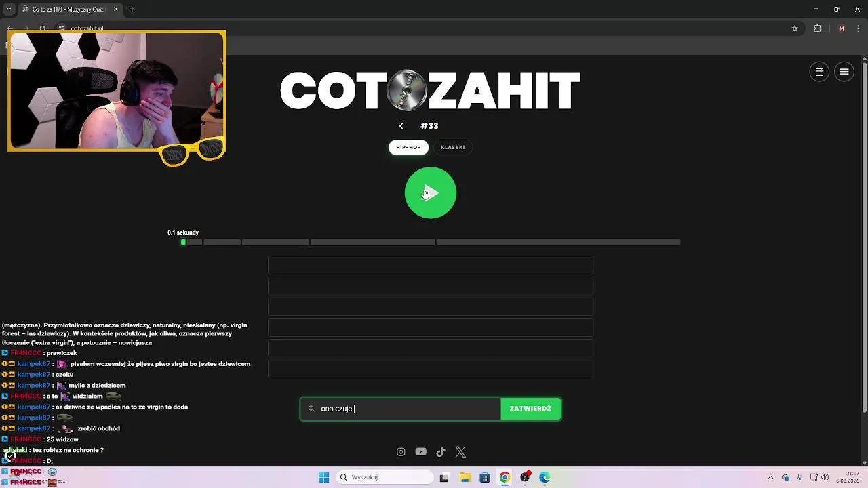
Task: Select the HIP-HOP category tab
Action: tap(408, 147)
